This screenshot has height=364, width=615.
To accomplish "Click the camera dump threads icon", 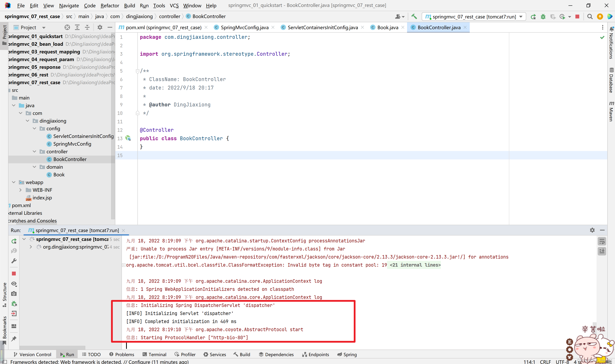I will coord(14,294).
